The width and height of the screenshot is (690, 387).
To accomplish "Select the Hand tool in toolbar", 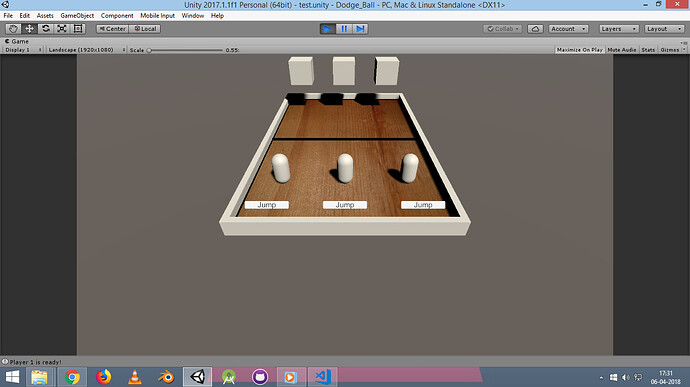I will click(13, 29).
